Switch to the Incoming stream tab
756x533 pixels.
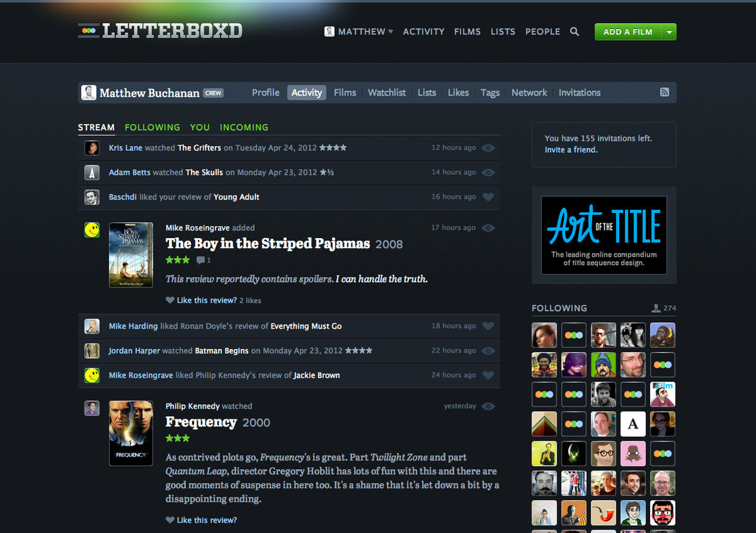244,127
